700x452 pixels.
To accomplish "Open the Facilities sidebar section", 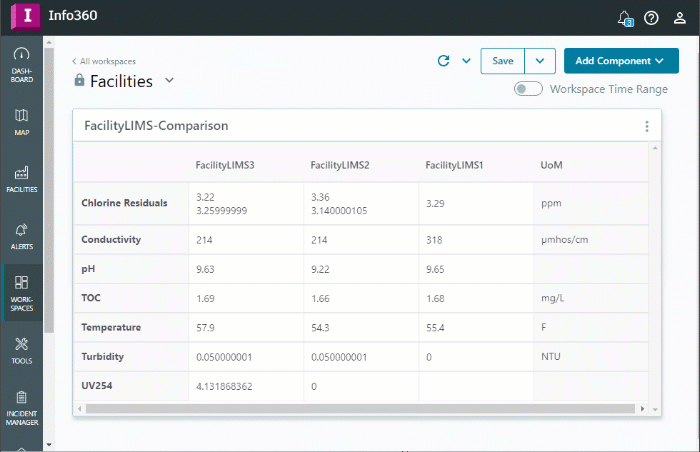I will point(22,179).
